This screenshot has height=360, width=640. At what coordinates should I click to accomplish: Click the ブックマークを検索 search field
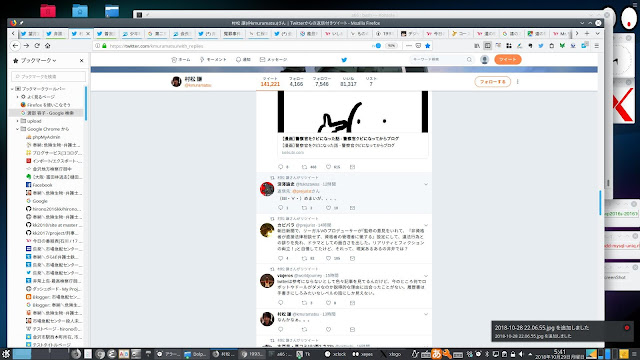click(x=49, y=76)
